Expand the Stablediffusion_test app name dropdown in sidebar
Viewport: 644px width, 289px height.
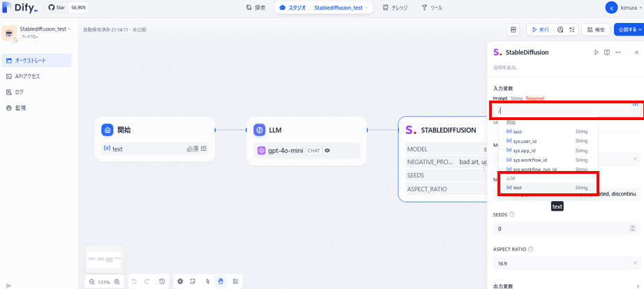45,29
